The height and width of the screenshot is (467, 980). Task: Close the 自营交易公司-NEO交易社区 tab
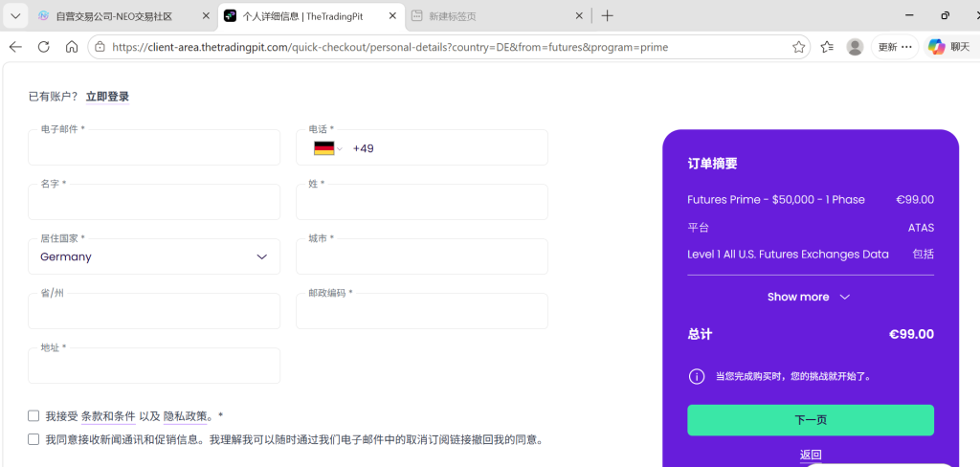click(x=206, y=16)
